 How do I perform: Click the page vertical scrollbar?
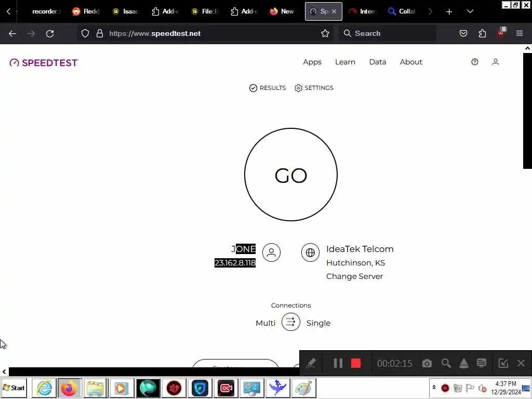527,111
